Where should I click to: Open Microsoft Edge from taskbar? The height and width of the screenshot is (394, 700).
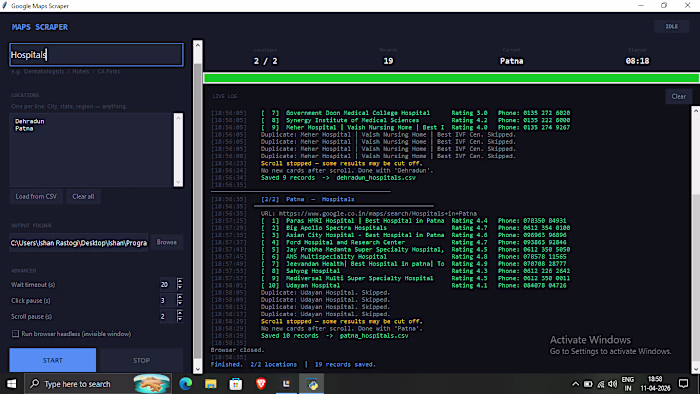[186, 384]
